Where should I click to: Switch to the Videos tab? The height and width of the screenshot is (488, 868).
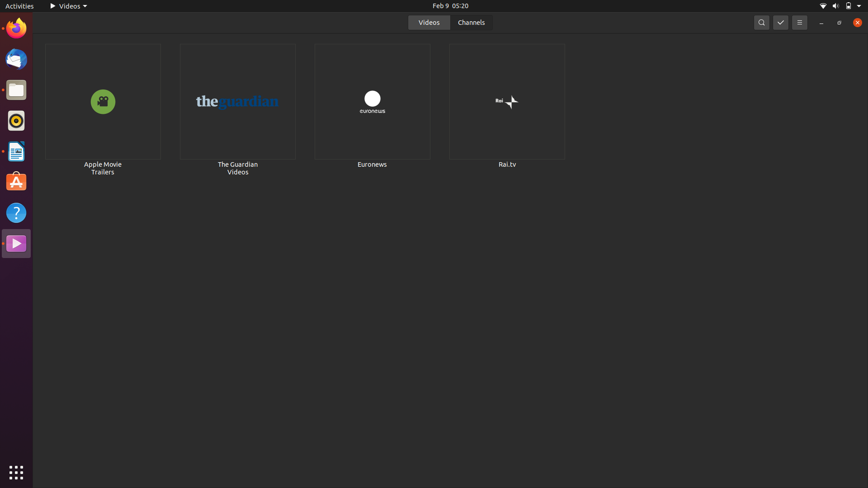click(429, 23)
